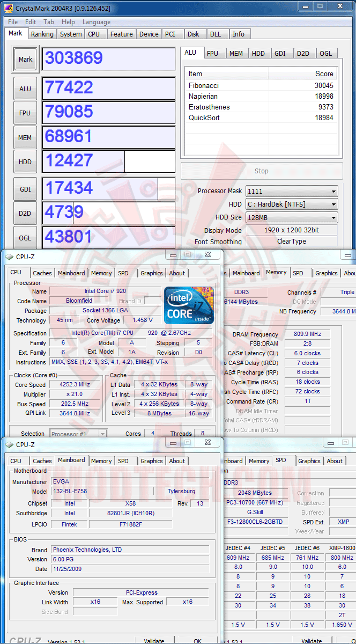356x644 pixels.
Task: Click OK button in CPU-Z Mainboard window
Action: 197,640
